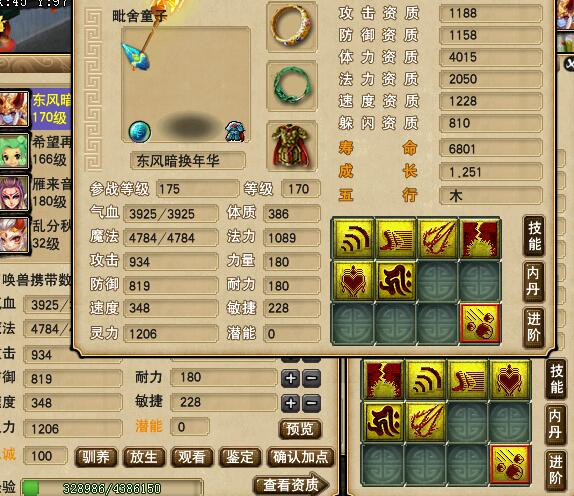Click the pet name field 东风暗换年华
This screenshot has width=574, height=496.
(x=187, y=161)
